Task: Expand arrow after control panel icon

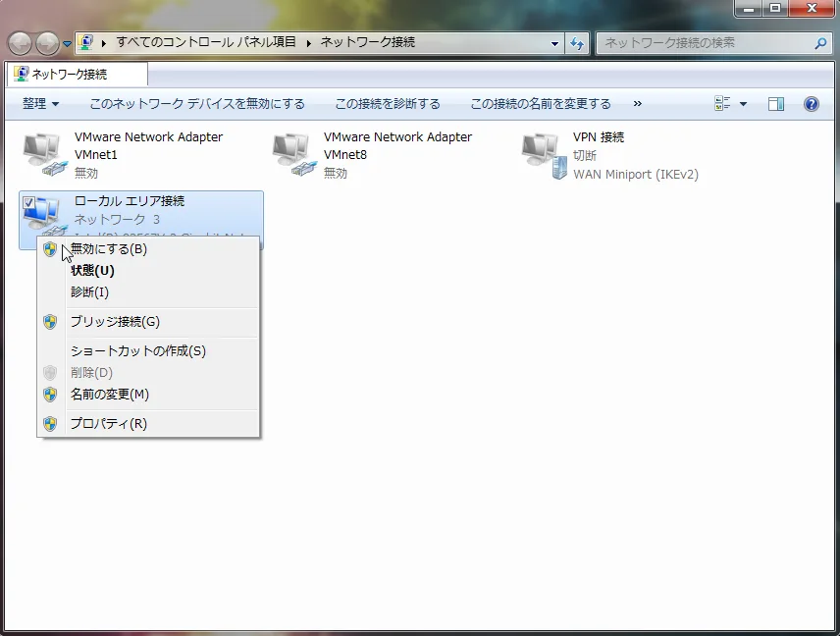Action: pyautogui.click(x=104, y=43)
